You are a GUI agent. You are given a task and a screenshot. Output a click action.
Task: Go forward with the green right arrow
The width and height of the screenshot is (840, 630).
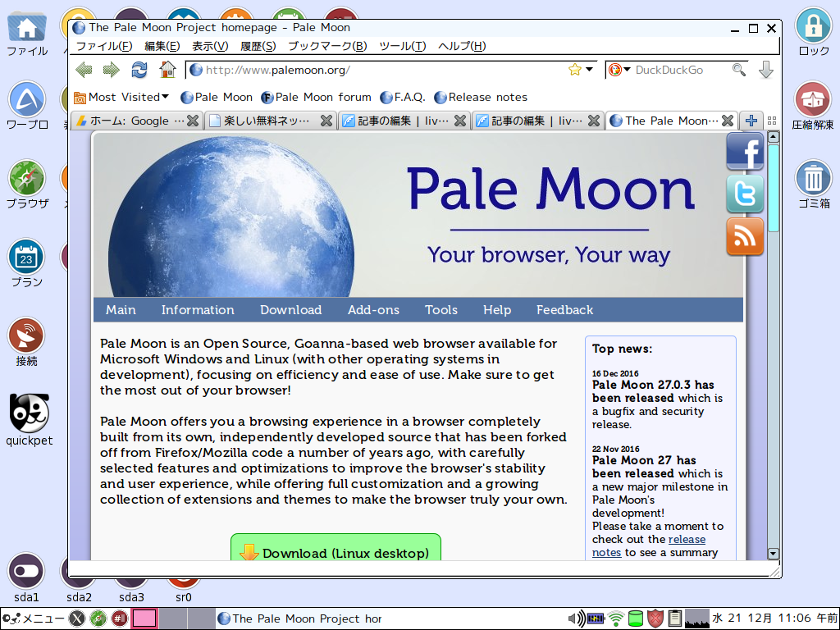[x=111, y=70]
